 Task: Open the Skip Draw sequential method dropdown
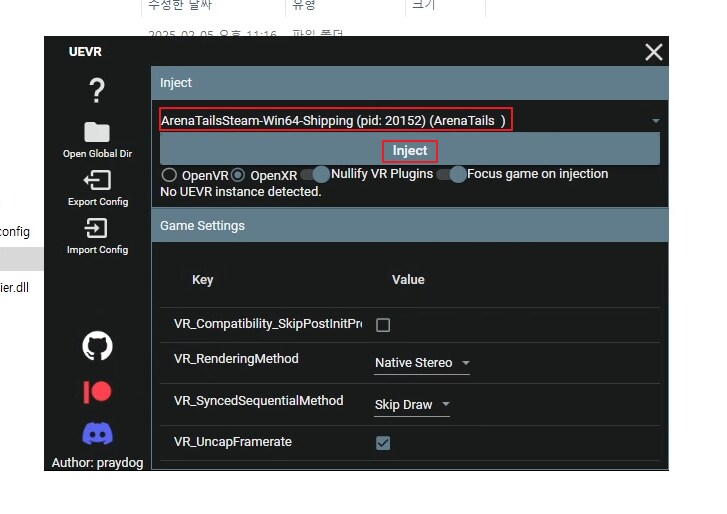[x=412, y=405]
